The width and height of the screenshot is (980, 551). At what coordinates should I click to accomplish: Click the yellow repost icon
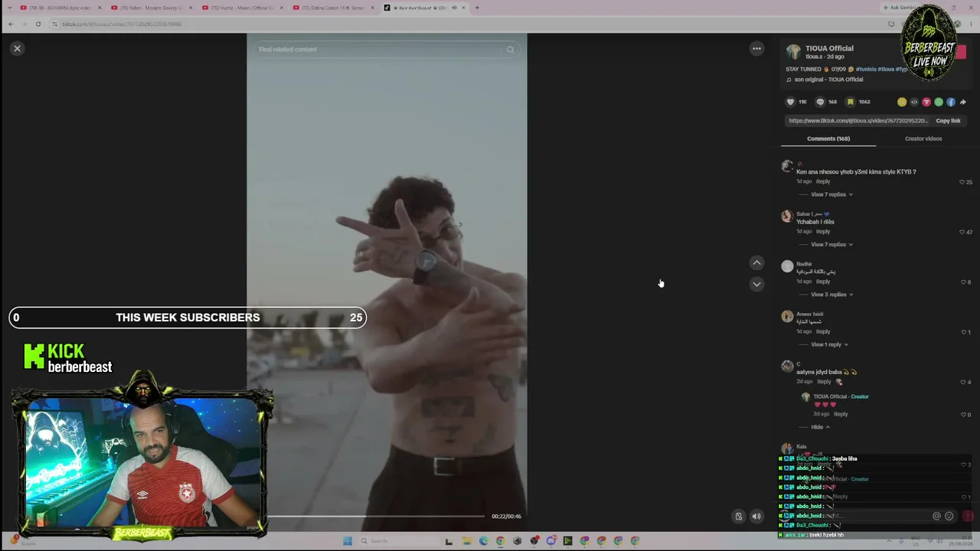902,102
